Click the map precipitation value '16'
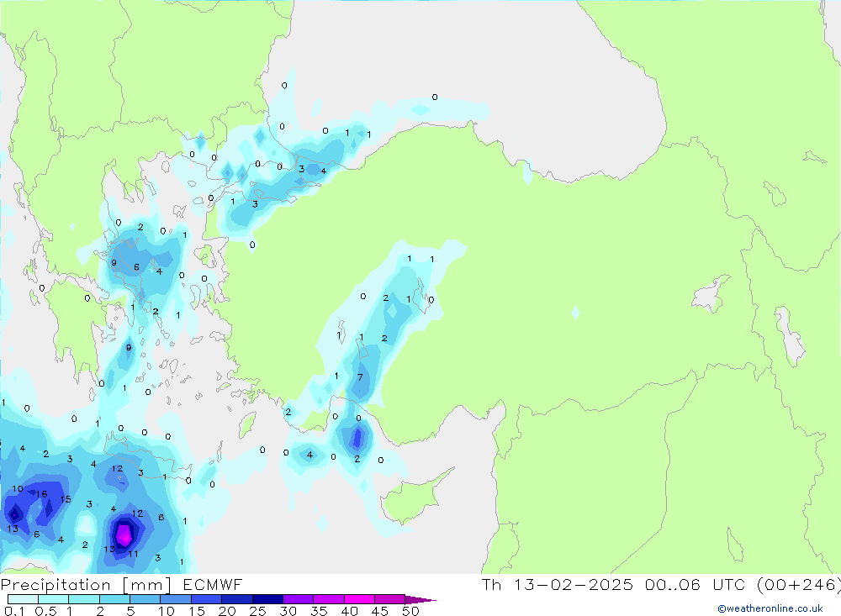 [x=41, y=494]
